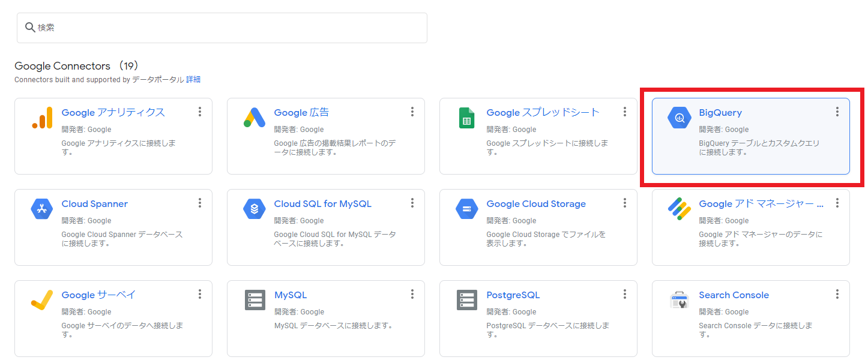Screen dimensions: 868x363
Task: Click Google 広告の掲載結果レポート description text
Action: pyautogui.click(x=334, y=148)
